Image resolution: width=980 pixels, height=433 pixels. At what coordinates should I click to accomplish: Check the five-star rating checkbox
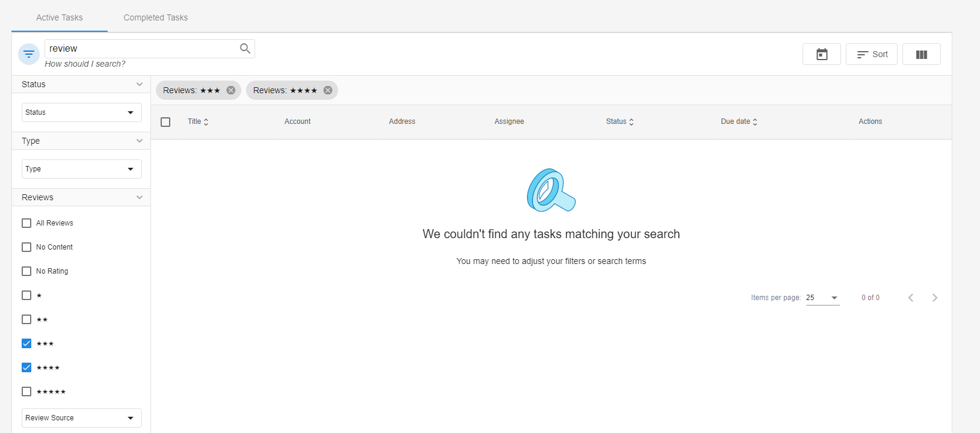tap(26, 392)
